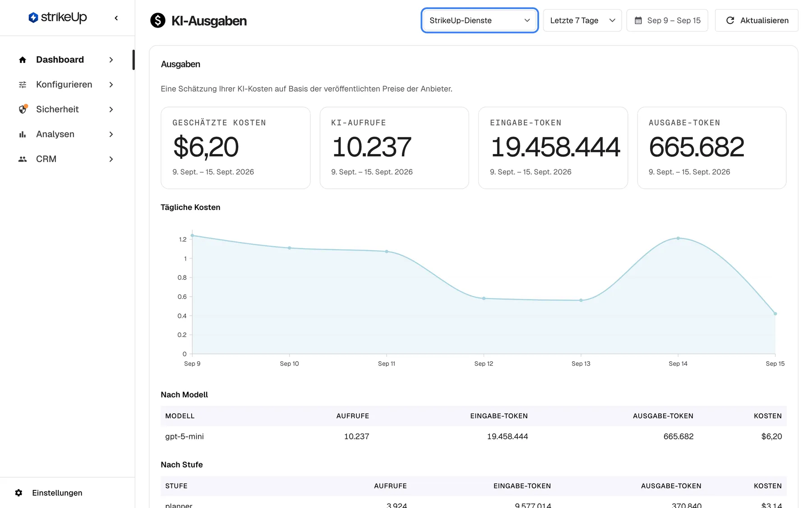The height and width of the screenshot is (508, 812).
Task: Click the Dashboard home icon
Action: [x=23, y=60]
